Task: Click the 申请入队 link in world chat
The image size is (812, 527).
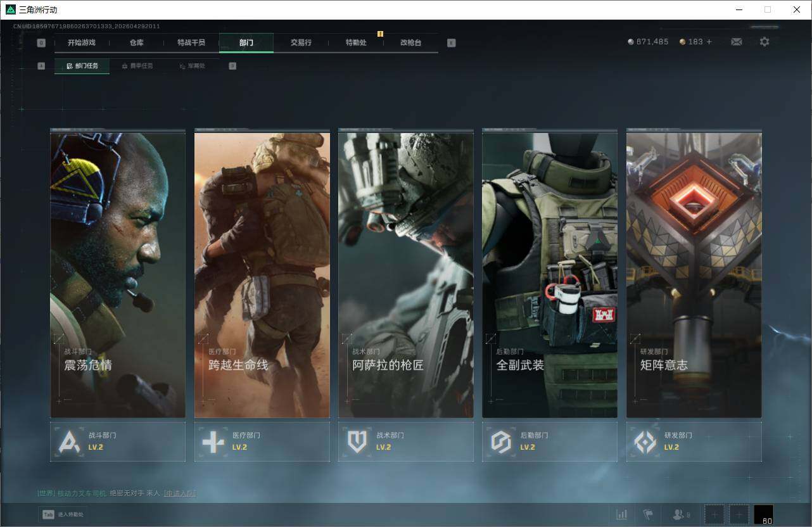Action: tap(180, 493)
